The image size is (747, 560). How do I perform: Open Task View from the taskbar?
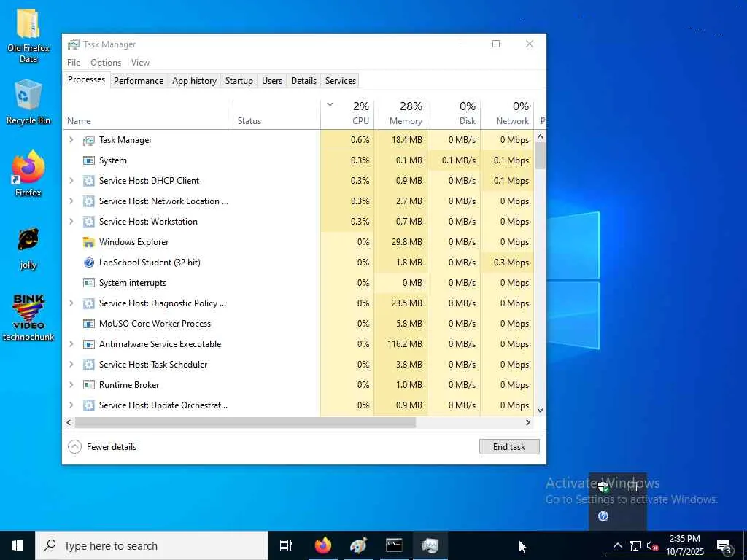286,545
